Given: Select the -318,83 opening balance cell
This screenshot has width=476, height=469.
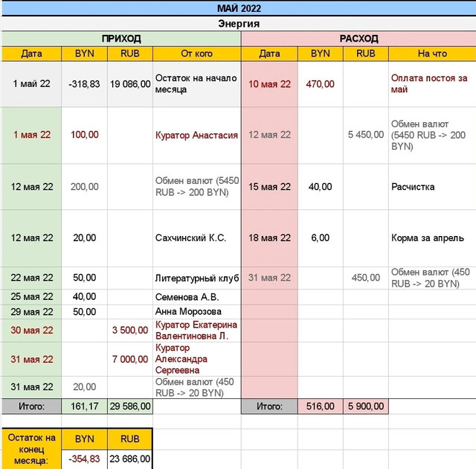Looking at the screenshot, I should tap(85, 83).
